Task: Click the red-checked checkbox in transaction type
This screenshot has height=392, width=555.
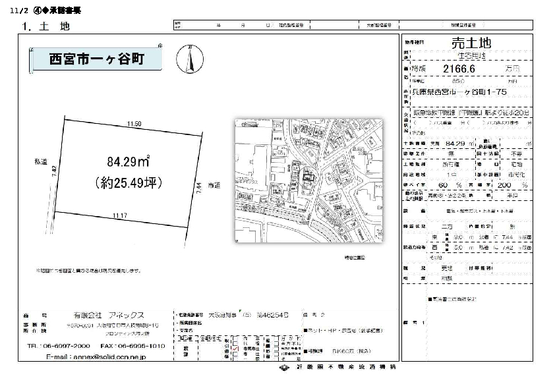Action: 236,349
